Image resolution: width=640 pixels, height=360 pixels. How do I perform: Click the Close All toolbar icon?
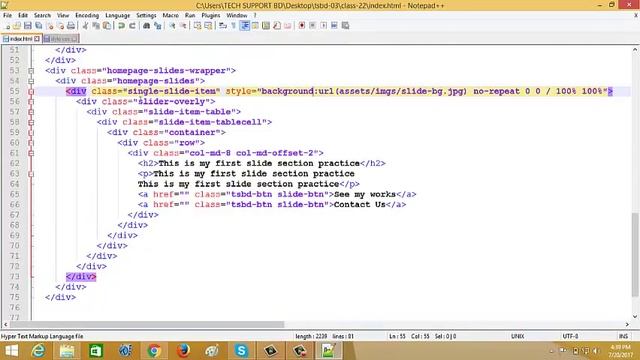pyautogui.click(x=60, y=26)
